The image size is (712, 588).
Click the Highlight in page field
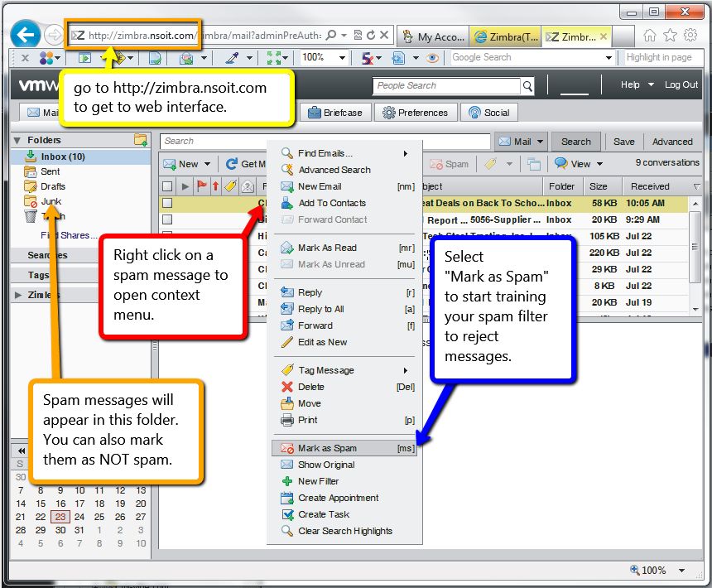pos(661,58)
